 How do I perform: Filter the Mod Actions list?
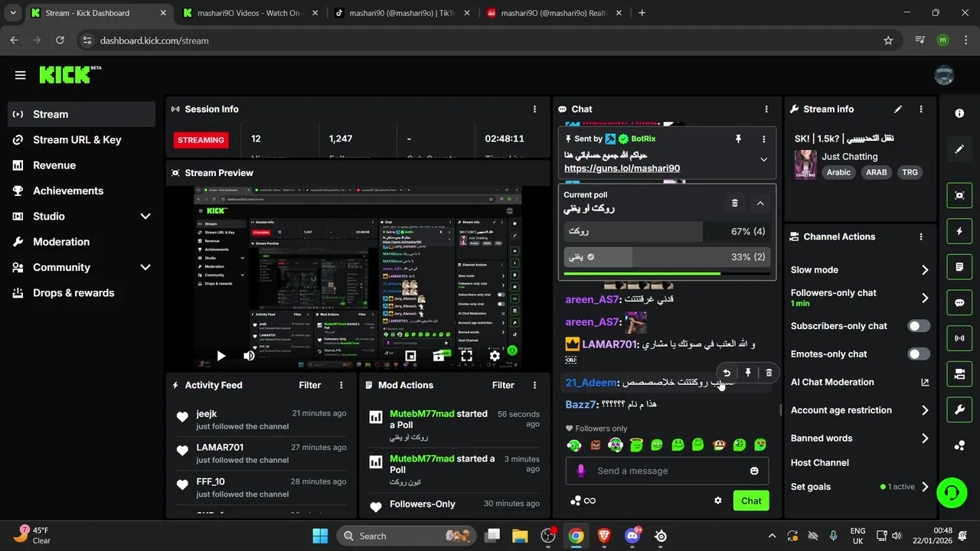pyautogui.click(x=503, y=385)
